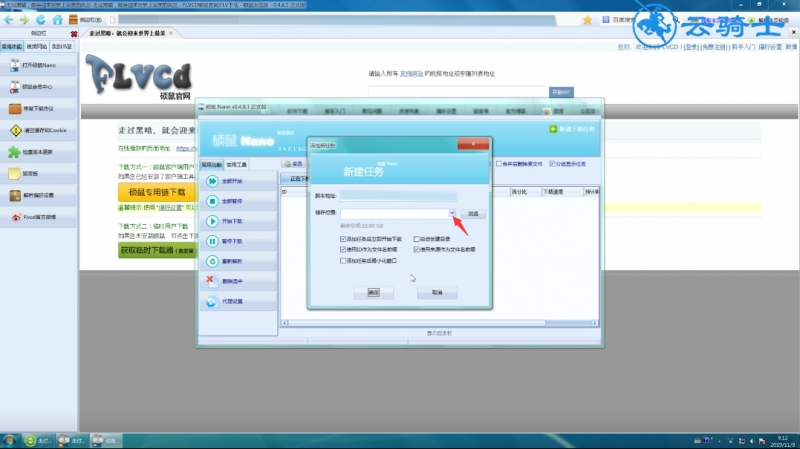Click the volume icon in system tray
Screen dimensions: 800x449
tap(752, 441)
